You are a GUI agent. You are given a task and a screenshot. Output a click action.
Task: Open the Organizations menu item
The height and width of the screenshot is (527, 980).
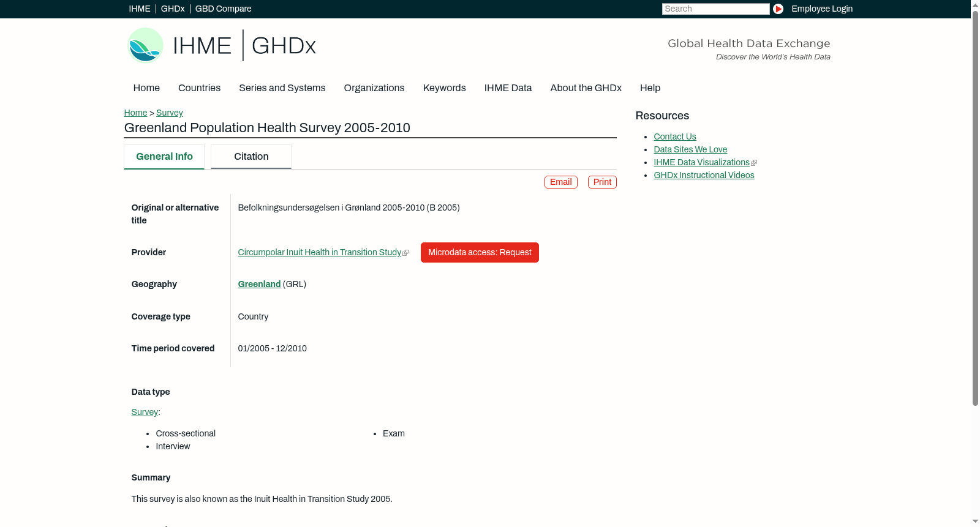tap(374, 88)
